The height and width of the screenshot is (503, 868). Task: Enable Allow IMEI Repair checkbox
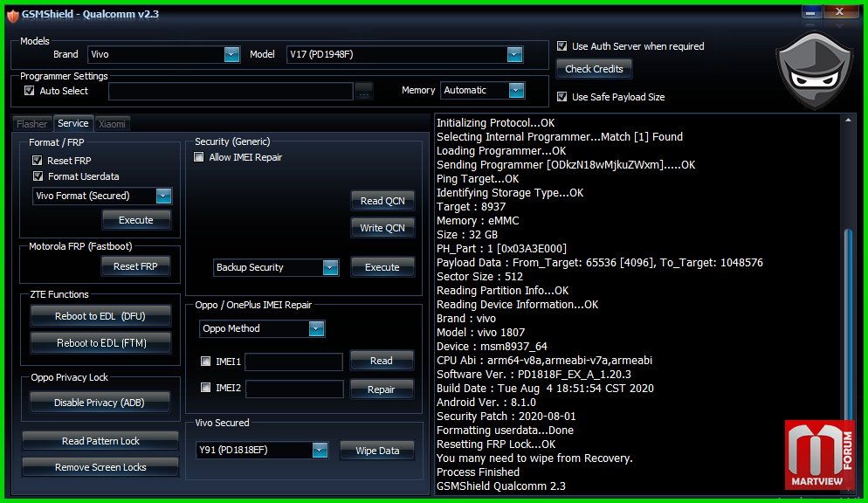(x=199, y=157)
